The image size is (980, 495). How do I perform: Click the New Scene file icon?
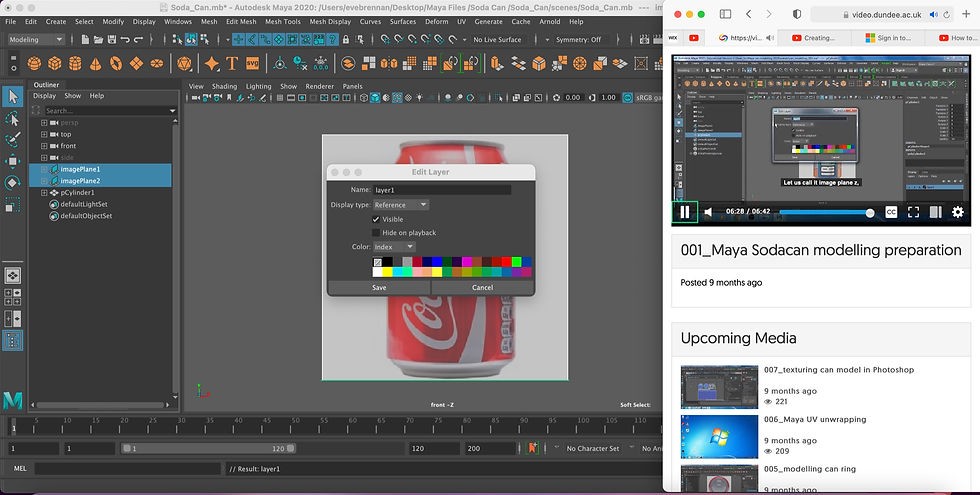coord(85,39)
